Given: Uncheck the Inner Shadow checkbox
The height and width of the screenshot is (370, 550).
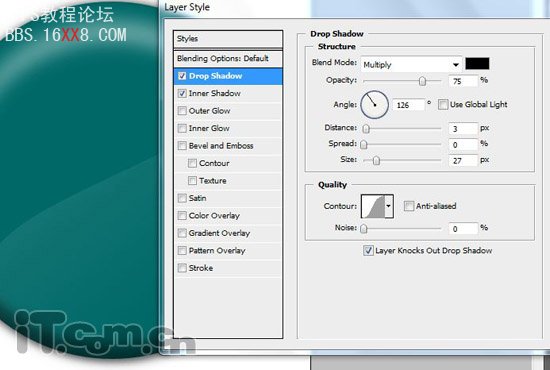Looking at the screenshot, I should pyautogui.click(x=182, y=93).
